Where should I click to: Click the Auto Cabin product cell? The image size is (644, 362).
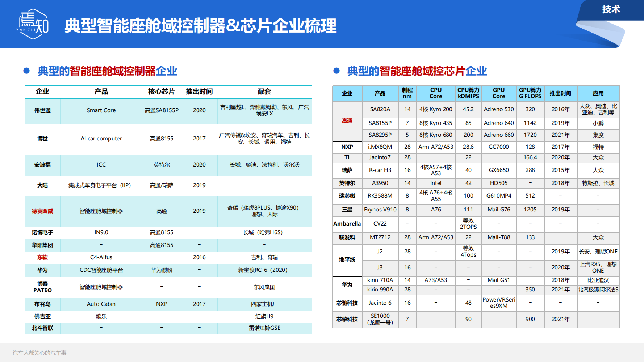pos(101,304)
